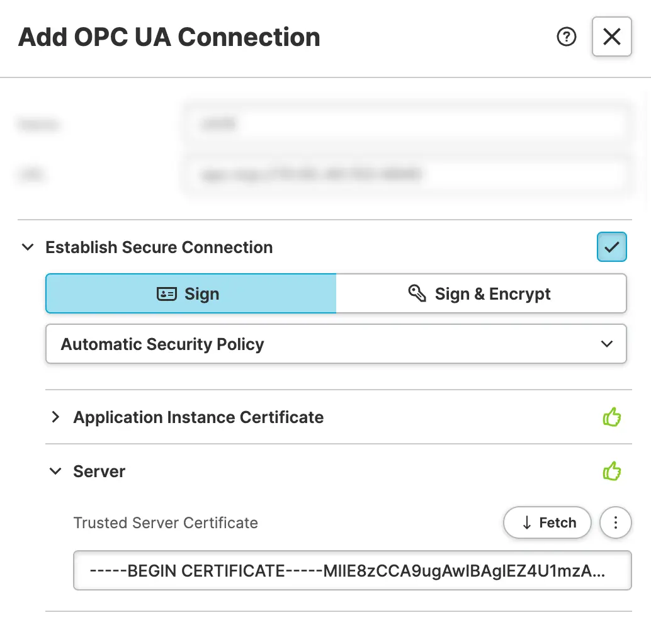Select the Sign security mode
651x644 pixels.
coord(191,294)
